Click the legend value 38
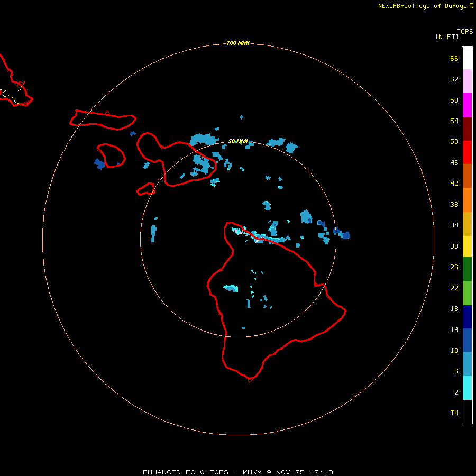The height and width of the screenshot is (476, 476). [454, 205]
